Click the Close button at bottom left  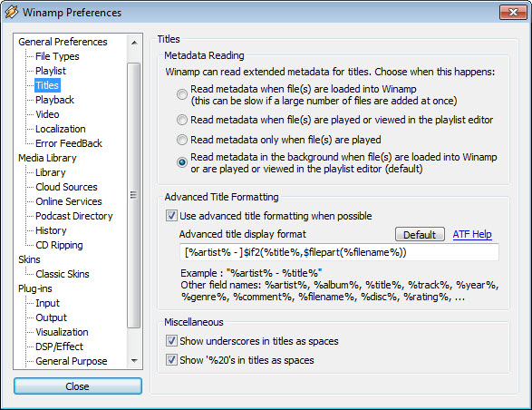[x=78, y=386]
